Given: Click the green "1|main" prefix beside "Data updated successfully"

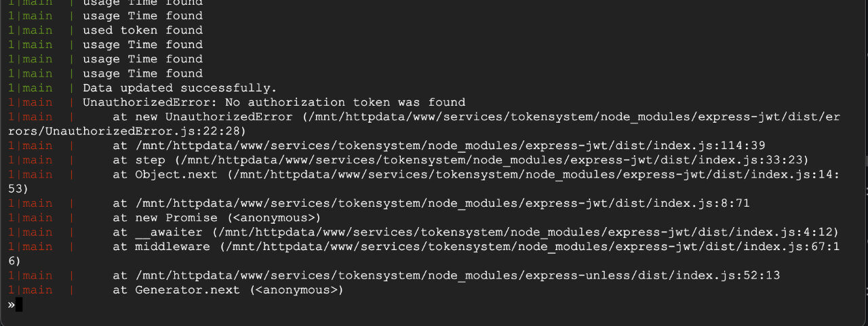Looking at the screenshot, I should pyautogui.click(x=30, y=88).
